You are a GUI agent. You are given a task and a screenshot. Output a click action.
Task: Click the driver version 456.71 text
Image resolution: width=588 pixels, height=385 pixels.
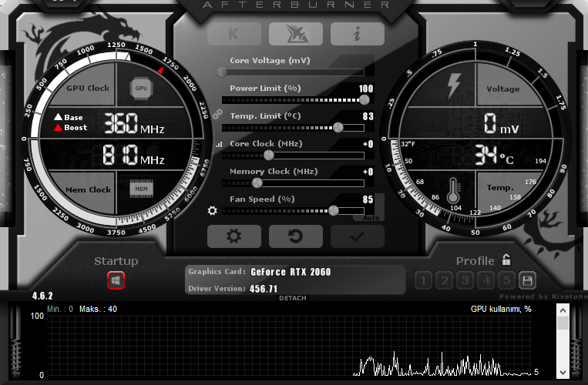(264, 289)
